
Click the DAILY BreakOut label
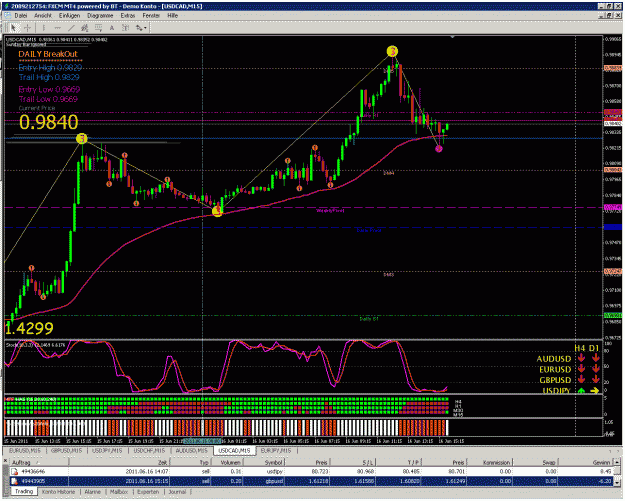coord(48,54)
